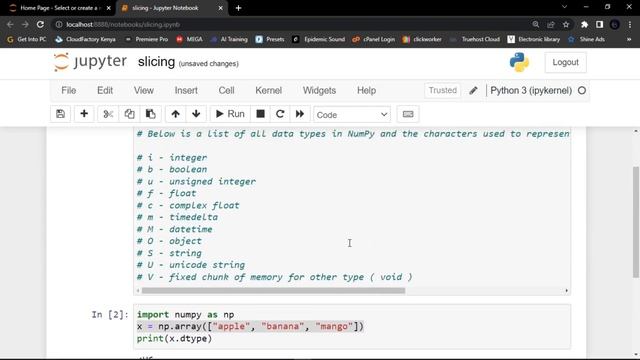Screen dimensions: 640x360
Task: Open the tab search chevron in title bar
Action: click(x=564, y=7)
